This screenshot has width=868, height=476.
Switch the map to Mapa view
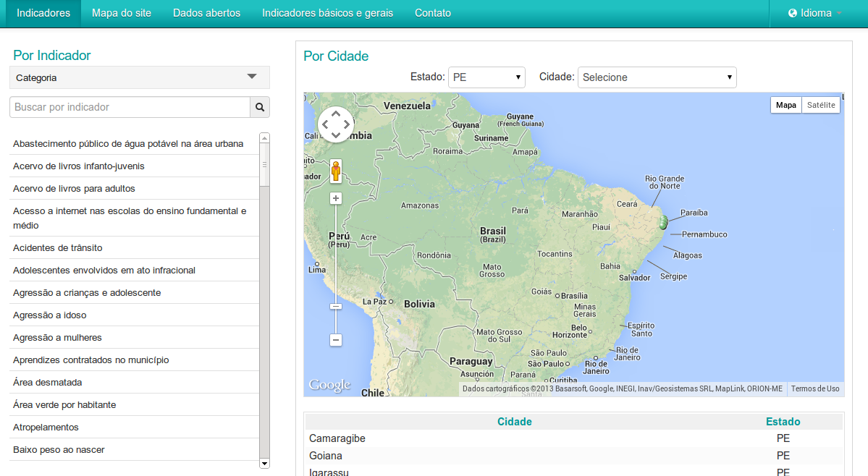(x=785, y=105)
